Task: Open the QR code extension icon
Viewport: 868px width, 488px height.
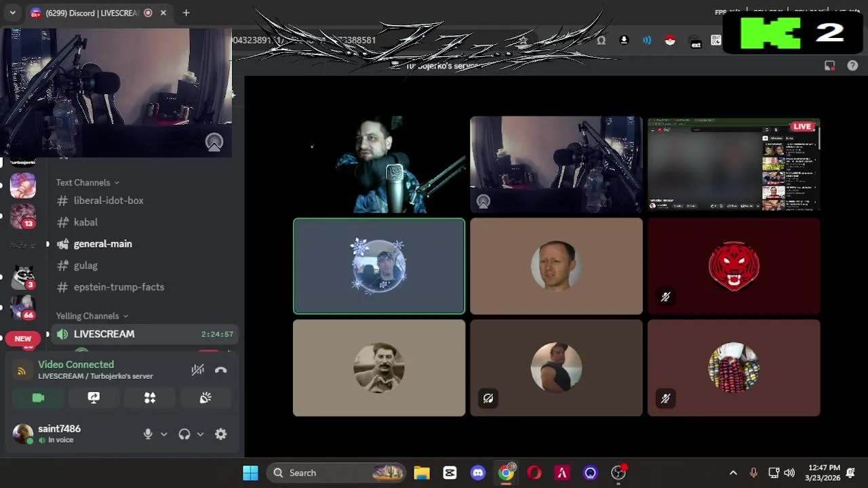Action: point(716,40)
